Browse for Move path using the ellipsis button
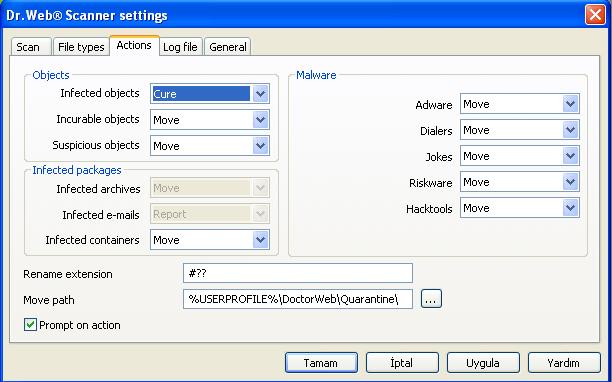Viewport: 612px width, 382px height. (431, 299)
